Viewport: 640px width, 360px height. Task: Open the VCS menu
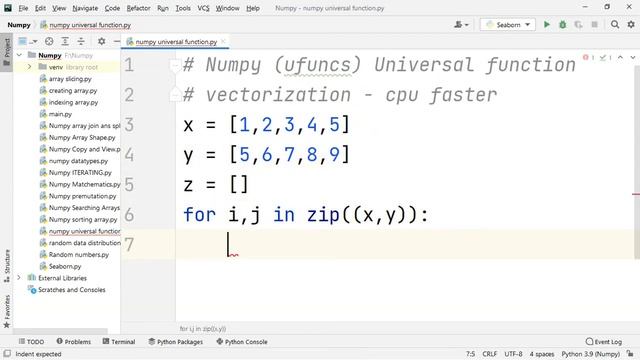point(203,8)
